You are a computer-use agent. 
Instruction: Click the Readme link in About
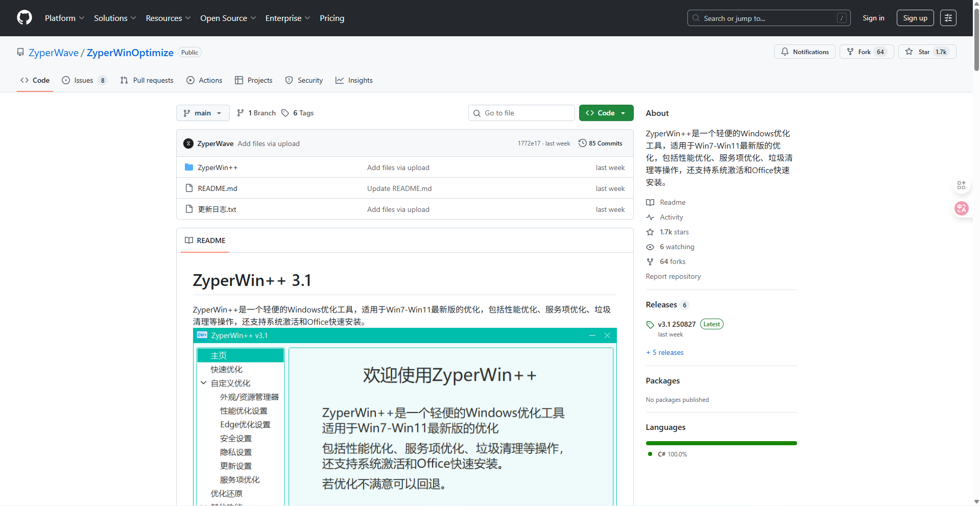pos(666,202)
